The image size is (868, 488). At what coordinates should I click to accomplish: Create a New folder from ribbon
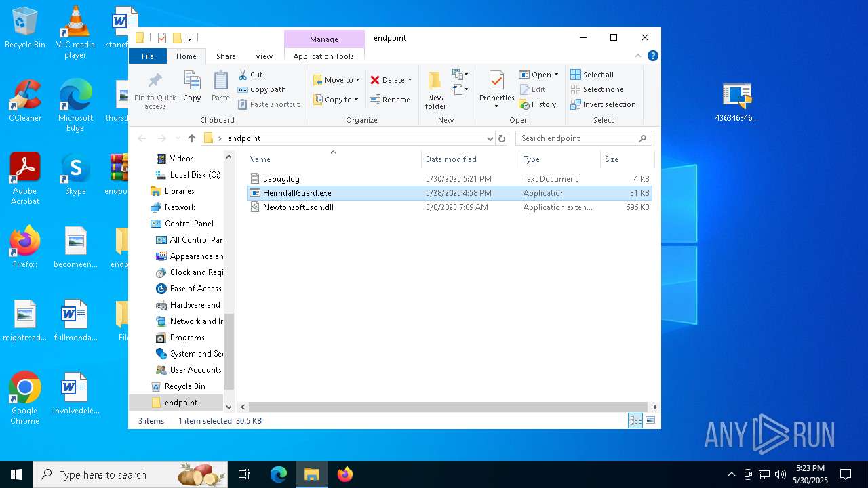click(435, 90)
